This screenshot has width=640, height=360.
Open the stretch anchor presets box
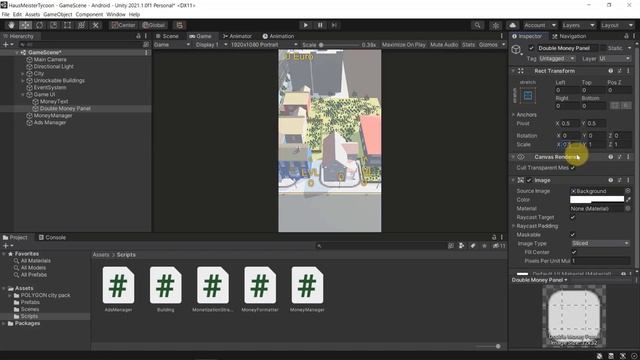[528, 96]
